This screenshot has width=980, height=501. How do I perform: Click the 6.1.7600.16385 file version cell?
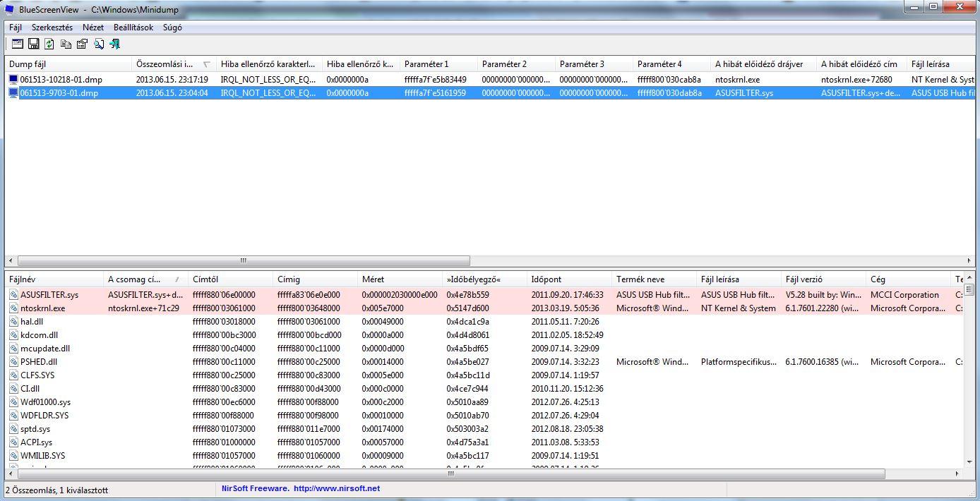pos(823,362)
